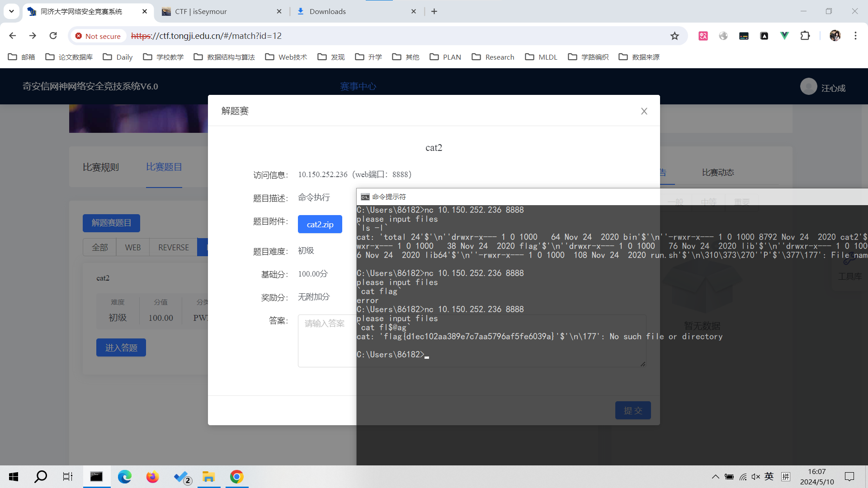Click the browser forward arrow

pos(33,36)
